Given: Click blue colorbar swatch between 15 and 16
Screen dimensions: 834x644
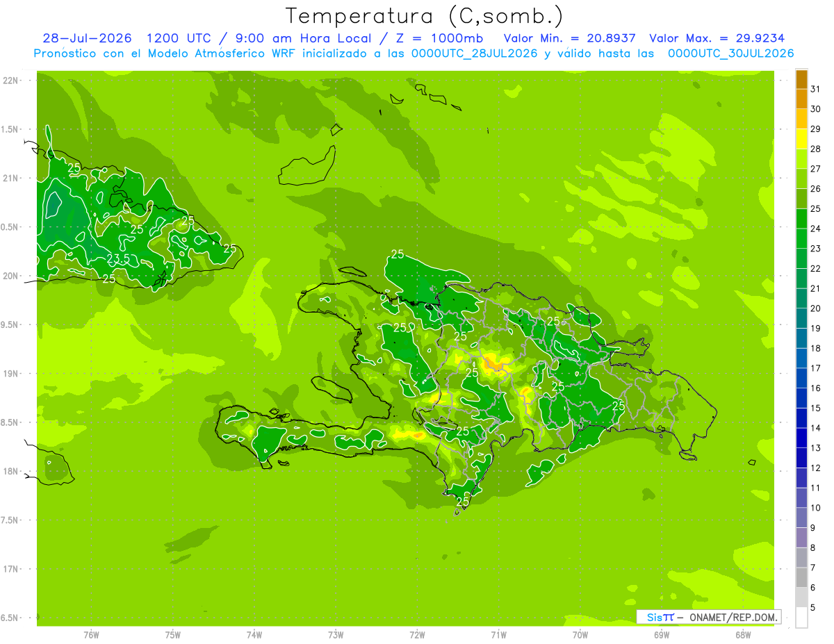Looking at the screenshot, I should pos(801,398).
